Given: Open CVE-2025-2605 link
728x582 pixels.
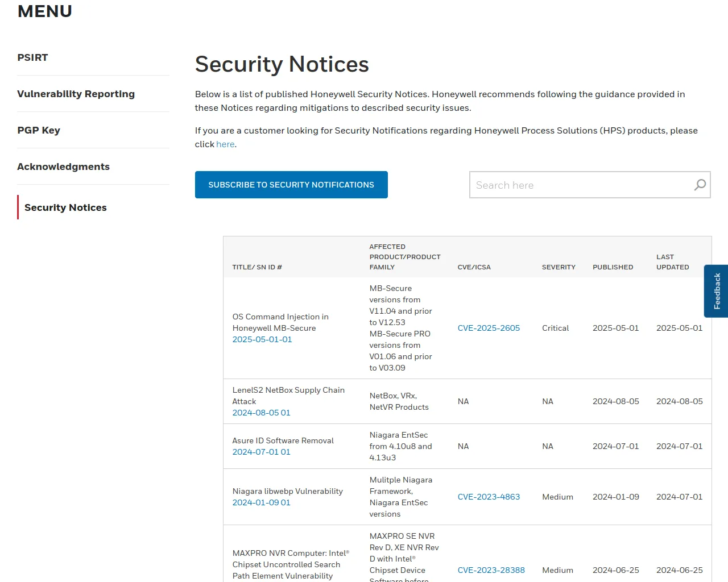Looking at the screenshot, I should coord(489,328).
